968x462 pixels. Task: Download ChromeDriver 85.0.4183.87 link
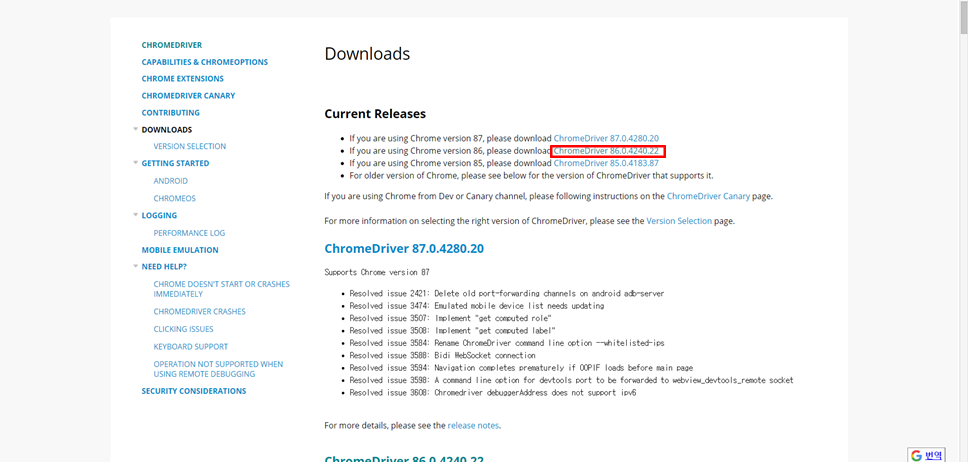tap(606, 163)
